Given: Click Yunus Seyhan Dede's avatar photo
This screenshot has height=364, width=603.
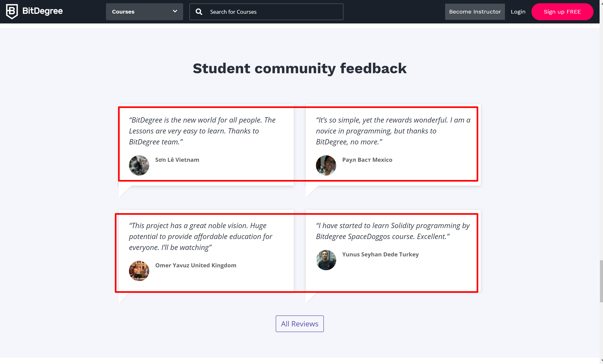Looking at the screenshot, I should (x=326, y=260).
